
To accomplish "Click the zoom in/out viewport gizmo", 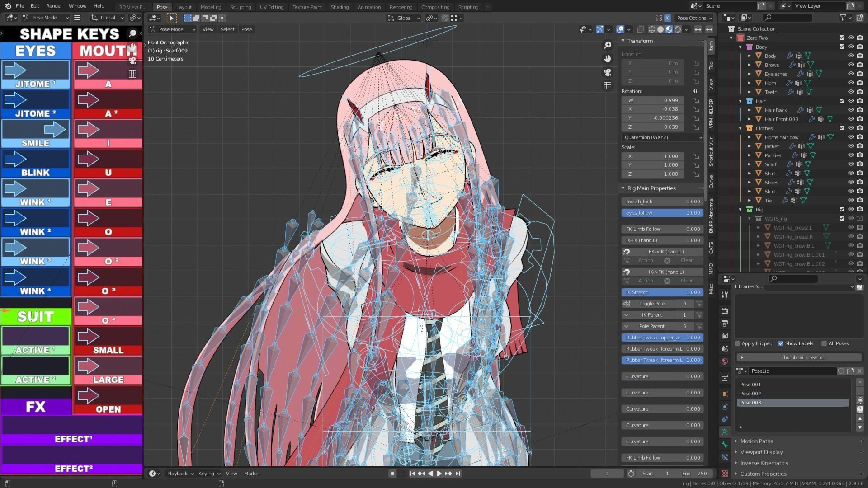I will coord(608,45).
